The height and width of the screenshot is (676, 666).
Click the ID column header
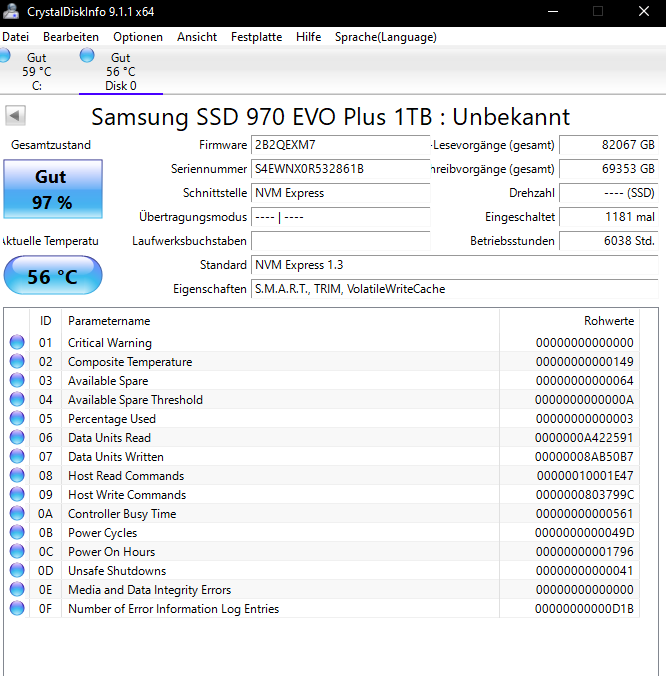(x=45, y=321)
